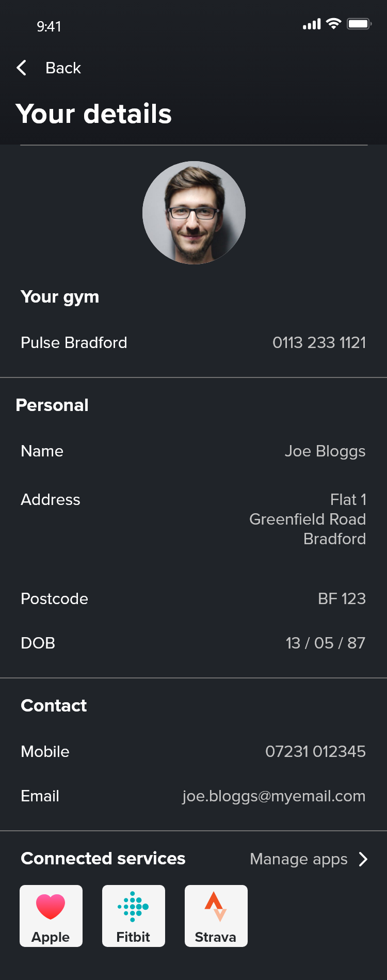Tap the email joe.bloggs@myemail.com
387x980 pixels.
(x=273, y=796)
